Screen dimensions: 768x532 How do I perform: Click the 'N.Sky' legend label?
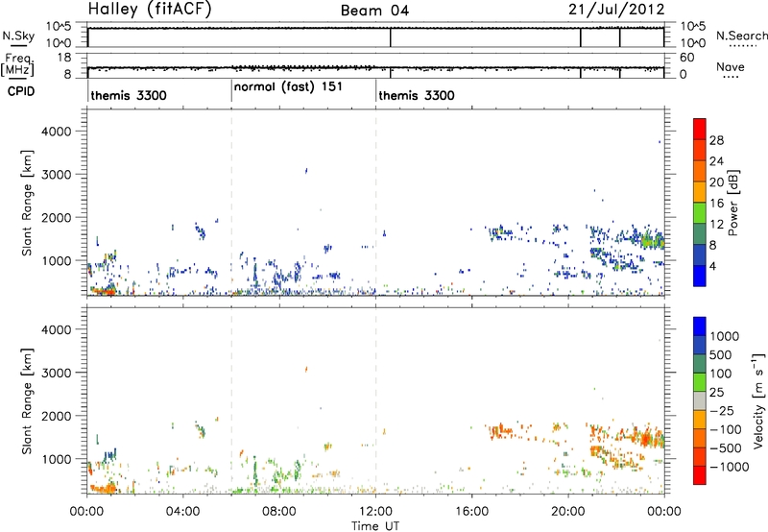click(18, 36)
